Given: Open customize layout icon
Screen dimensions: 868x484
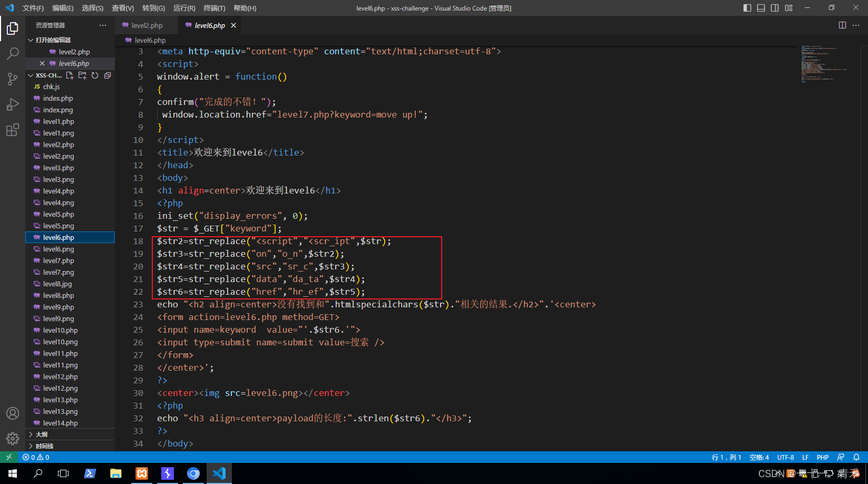Looking at the screenshot, I should pos(789,8).
